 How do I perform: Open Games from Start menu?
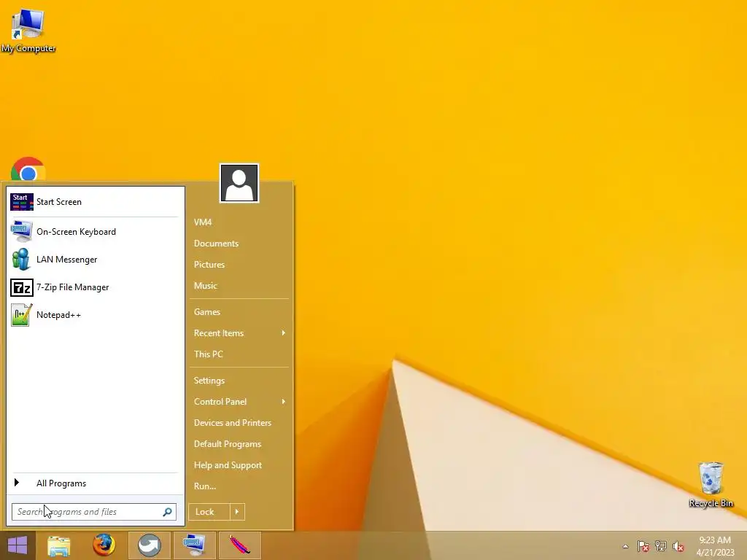239,312
